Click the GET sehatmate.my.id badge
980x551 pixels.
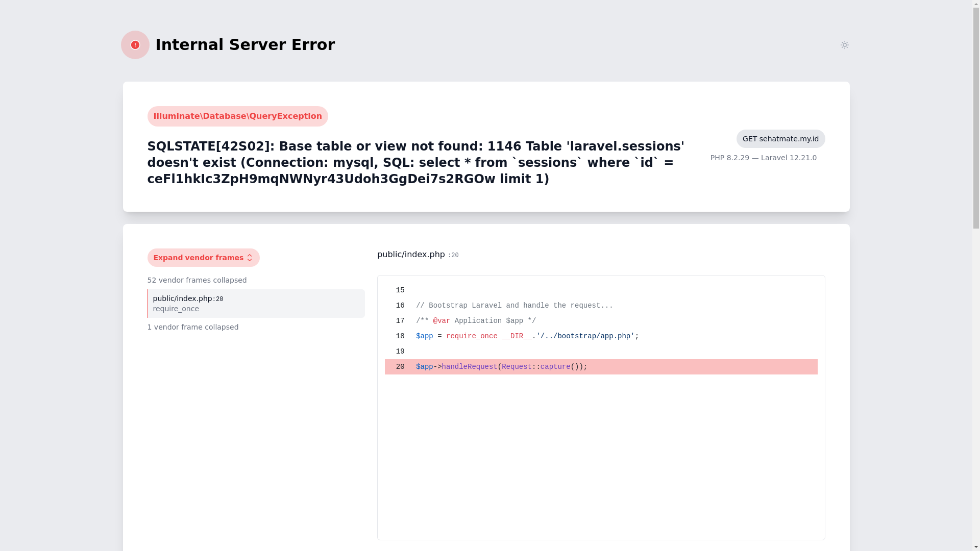[x=780, y=139]
